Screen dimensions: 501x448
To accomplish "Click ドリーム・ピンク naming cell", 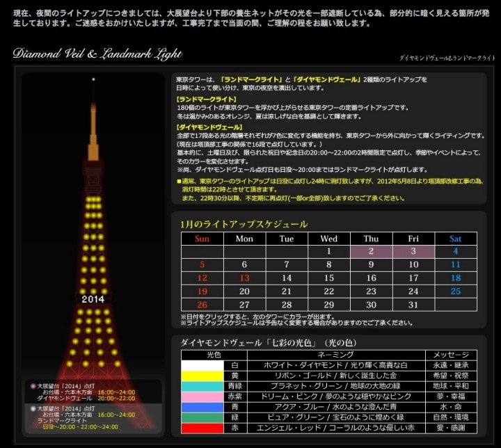I will click(x=336, y=397).
